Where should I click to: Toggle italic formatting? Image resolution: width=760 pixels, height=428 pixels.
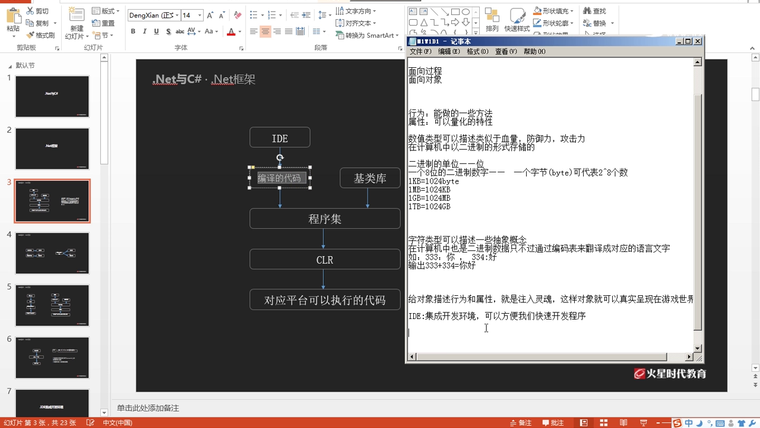(x=145, y=32)
